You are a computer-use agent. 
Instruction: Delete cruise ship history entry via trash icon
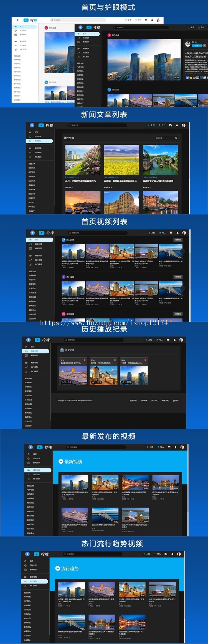[x=85, y=360]
